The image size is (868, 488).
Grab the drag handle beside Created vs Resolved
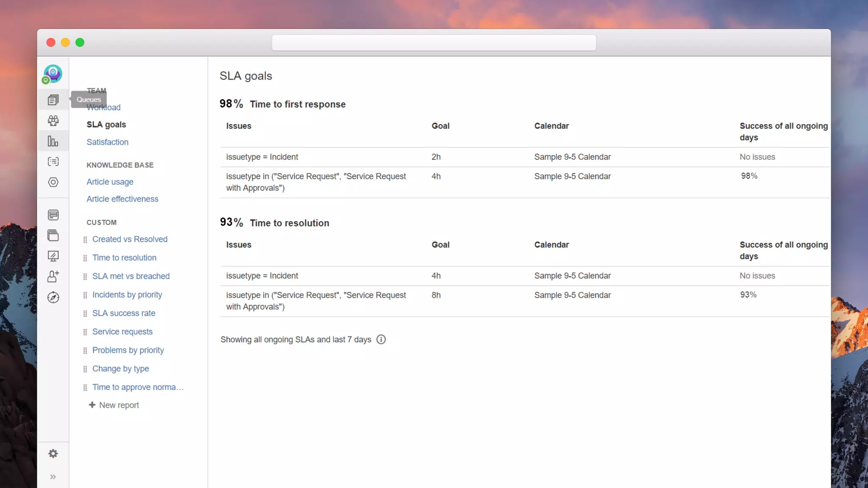[x=85, y=240]
